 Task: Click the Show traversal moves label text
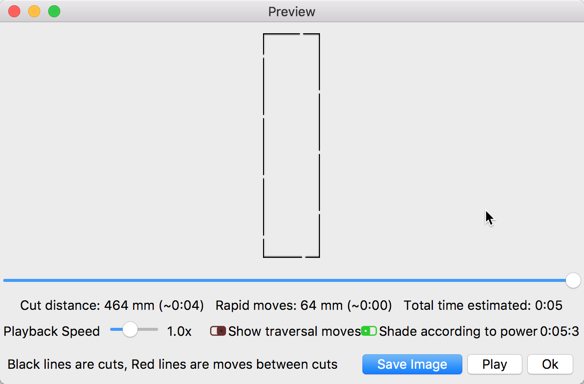click(294, 331)
